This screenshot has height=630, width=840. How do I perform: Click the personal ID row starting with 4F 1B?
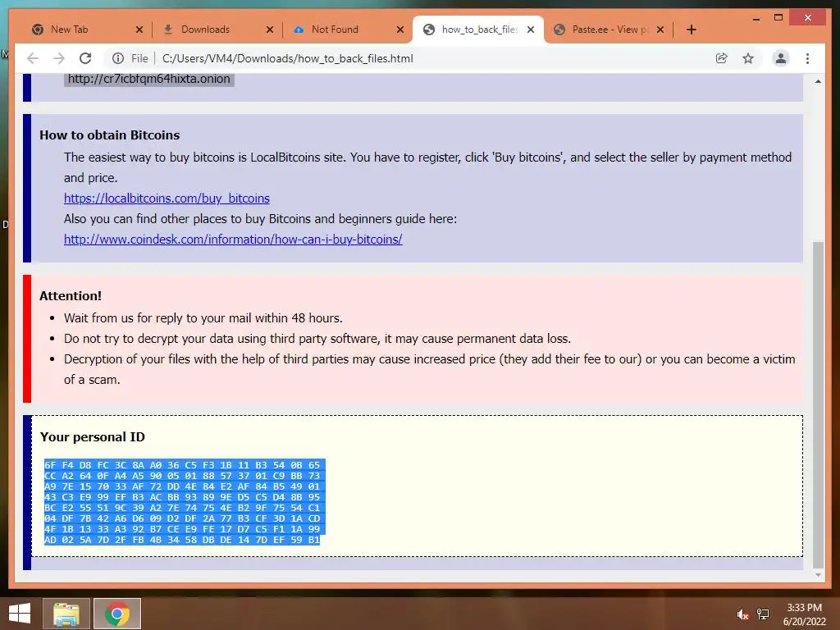tap(182, 529)
